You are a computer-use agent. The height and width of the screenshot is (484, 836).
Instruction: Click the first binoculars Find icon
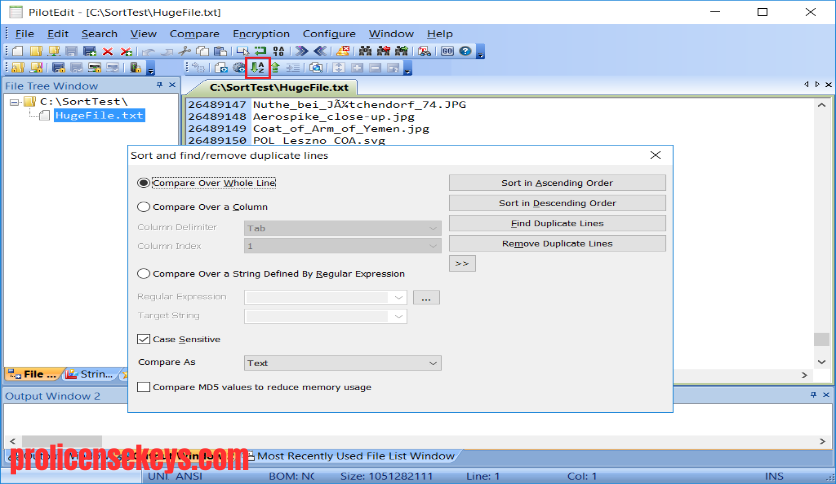point(365,51)
